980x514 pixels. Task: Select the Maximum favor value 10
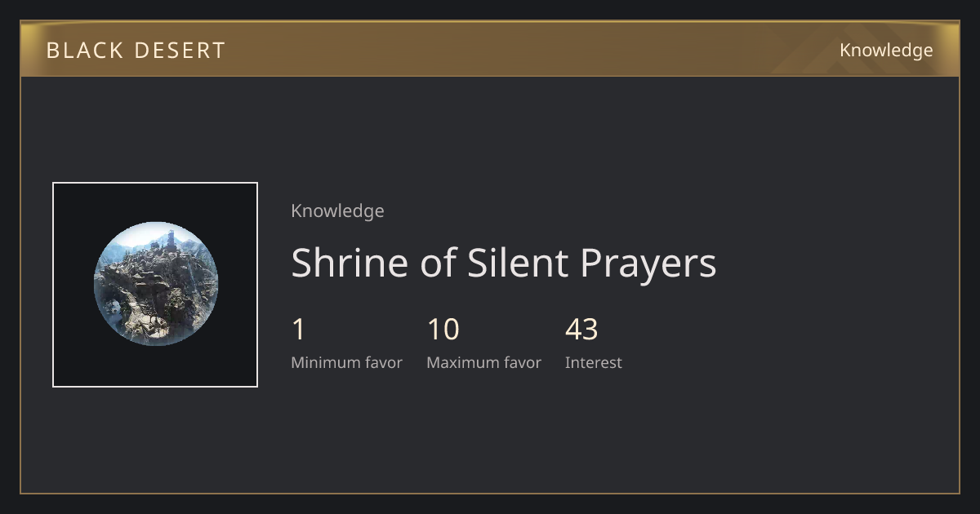(443, 330)
